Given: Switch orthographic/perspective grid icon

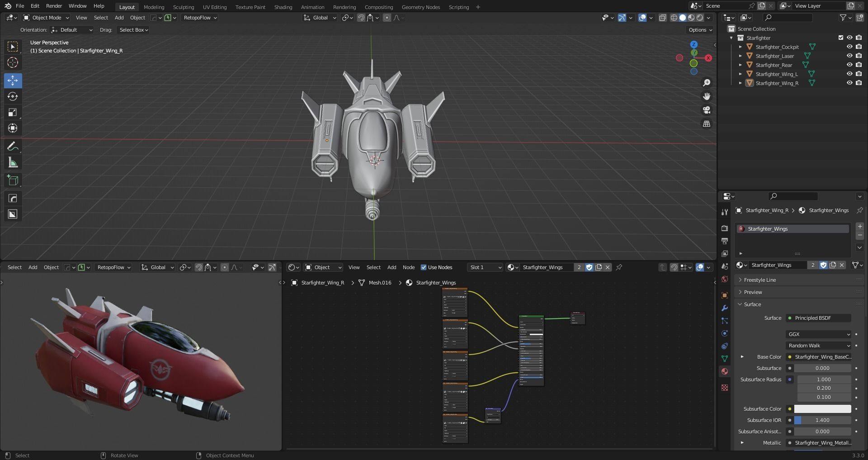Looking at the screenshot, I should pos(707,123).
